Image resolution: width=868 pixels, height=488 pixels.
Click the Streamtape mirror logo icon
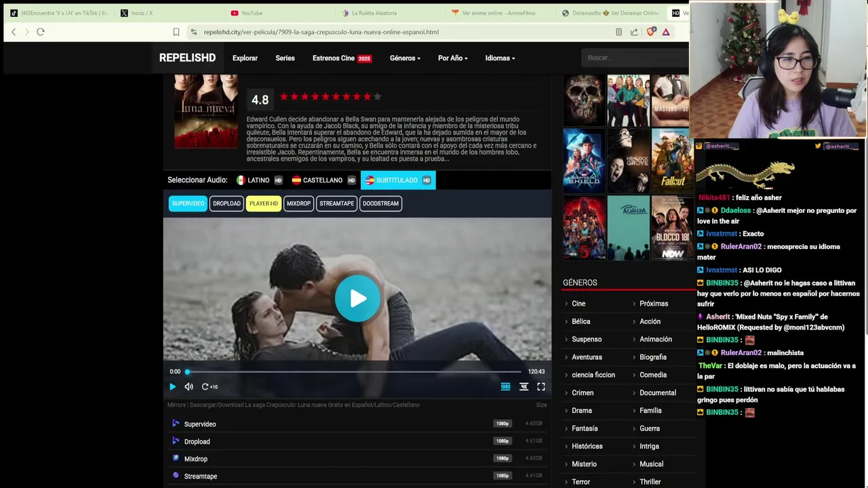pos(176,476)
